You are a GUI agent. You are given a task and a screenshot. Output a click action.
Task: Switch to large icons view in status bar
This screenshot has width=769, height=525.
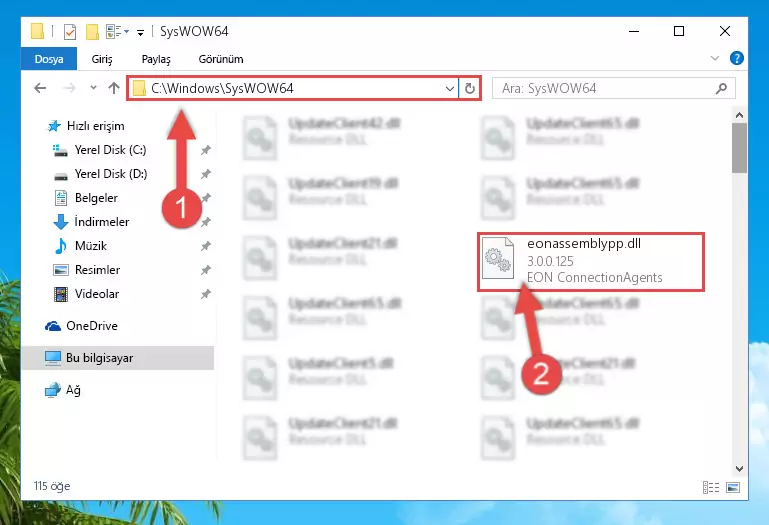point(733,487)
